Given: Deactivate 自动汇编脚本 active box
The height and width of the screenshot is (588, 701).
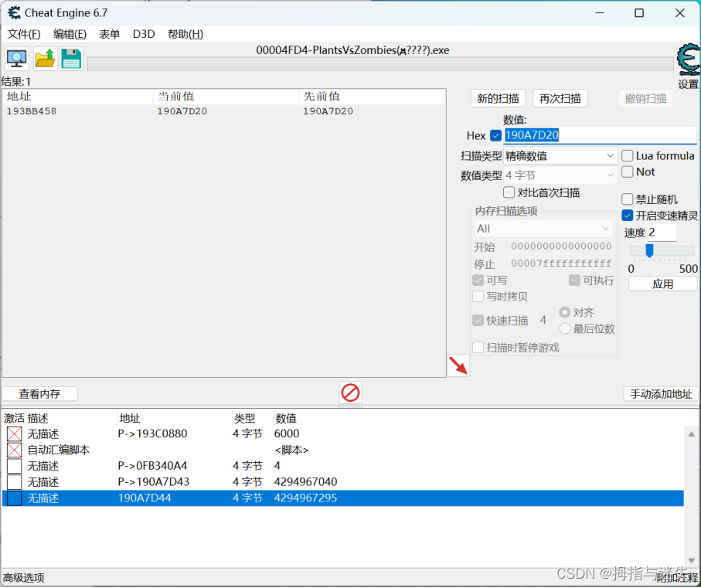Looking at the screenshot, I should point(15,450).
